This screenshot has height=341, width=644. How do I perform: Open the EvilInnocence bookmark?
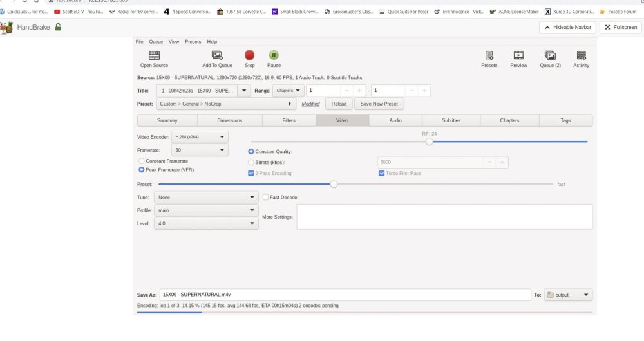click(459, 12)
